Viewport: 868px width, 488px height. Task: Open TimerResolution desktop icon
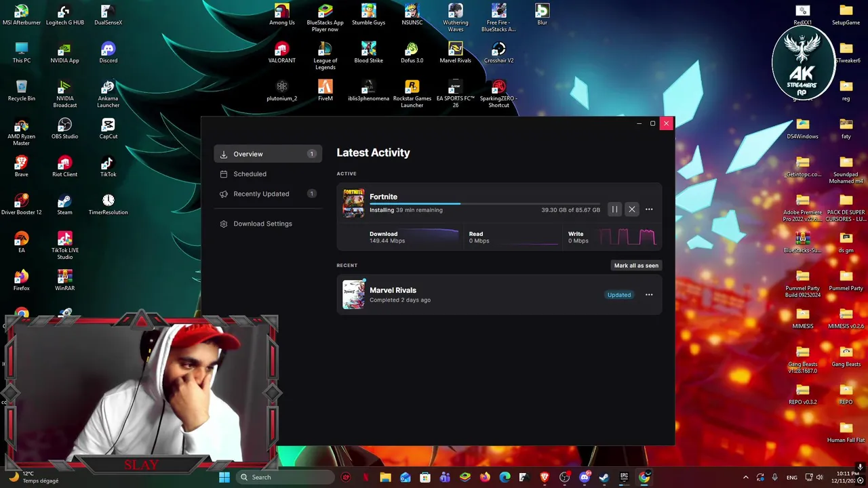click(x=108, y=205)
